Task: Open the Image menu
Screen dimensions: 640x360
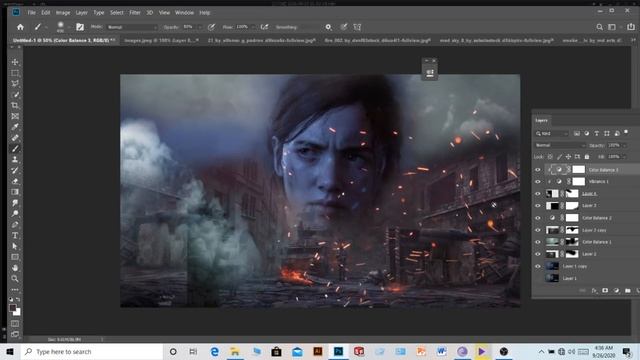Action: pyautogui.click(x=63, y=13)
